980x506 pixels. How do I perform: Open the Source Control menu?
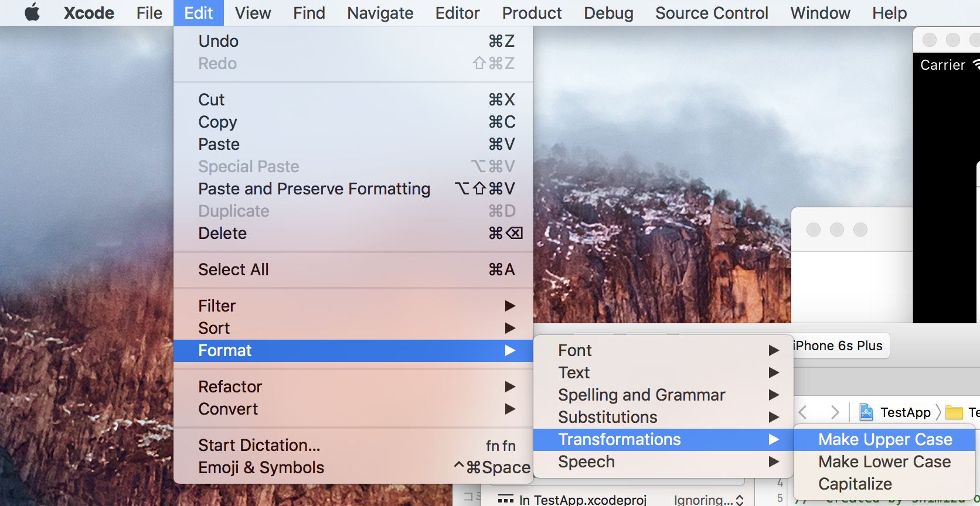711,13
